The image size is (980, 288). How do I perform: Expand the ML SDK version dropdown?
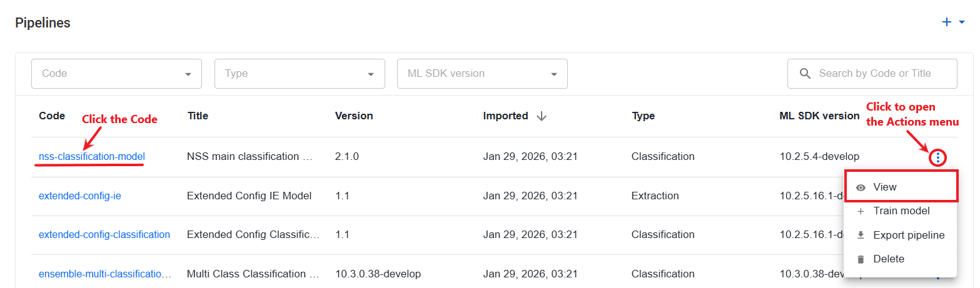pos(482,74)
